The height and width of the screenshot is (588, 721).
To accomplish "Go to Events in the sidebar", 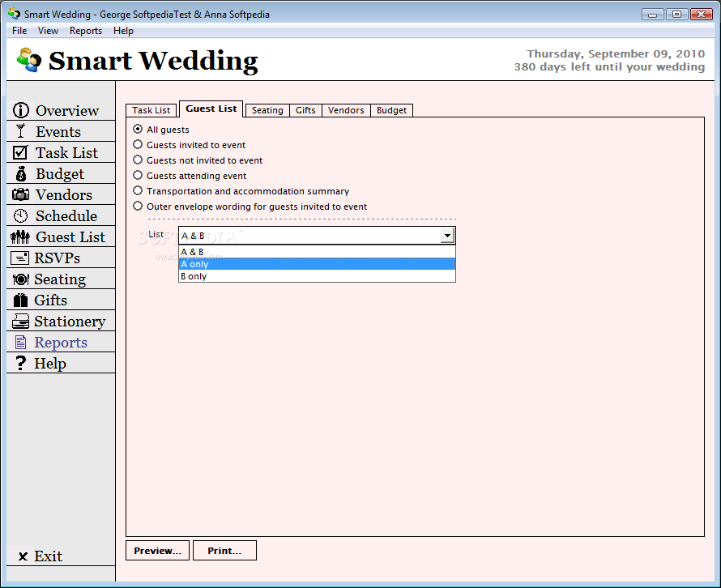I will pos(58,132).
